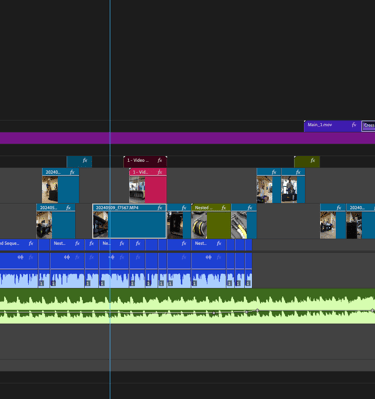This screenshot has width=375, height=399.
Task: Select the long purple adjustment layer clip
Action: pos(187,138)
